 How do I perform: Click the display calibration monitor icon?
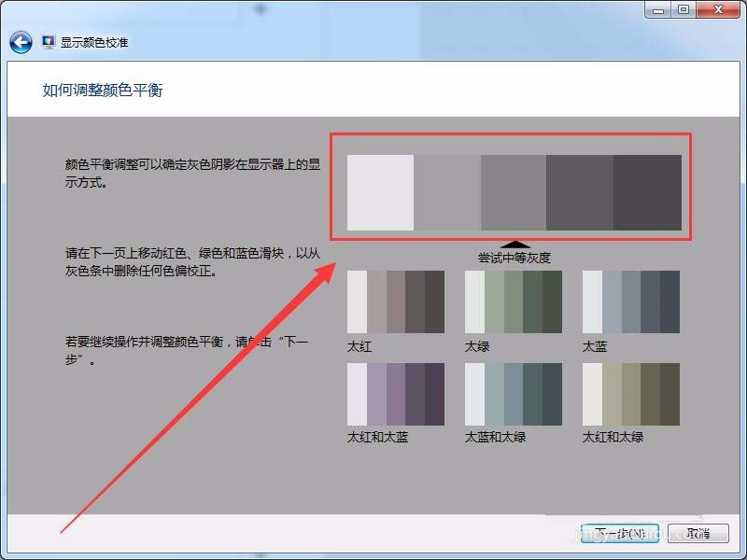pos(47,41)
